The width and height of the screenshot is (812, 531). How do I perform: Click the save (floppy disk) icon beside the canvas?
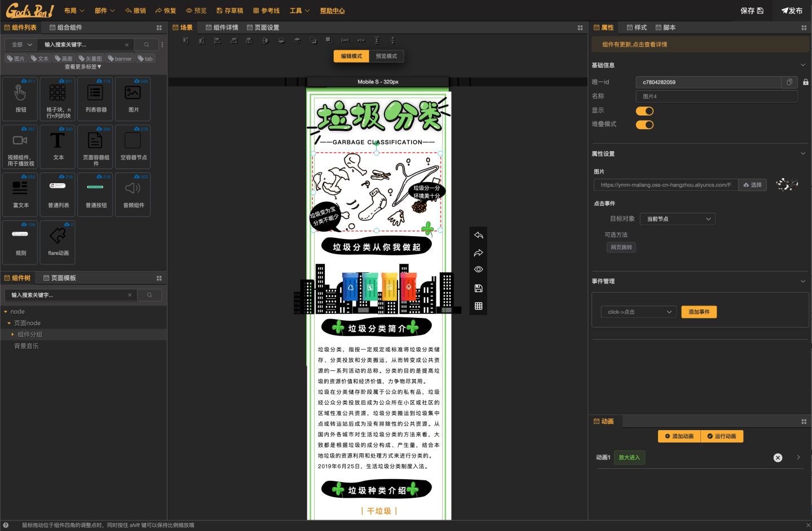click(x=478, y=288)
